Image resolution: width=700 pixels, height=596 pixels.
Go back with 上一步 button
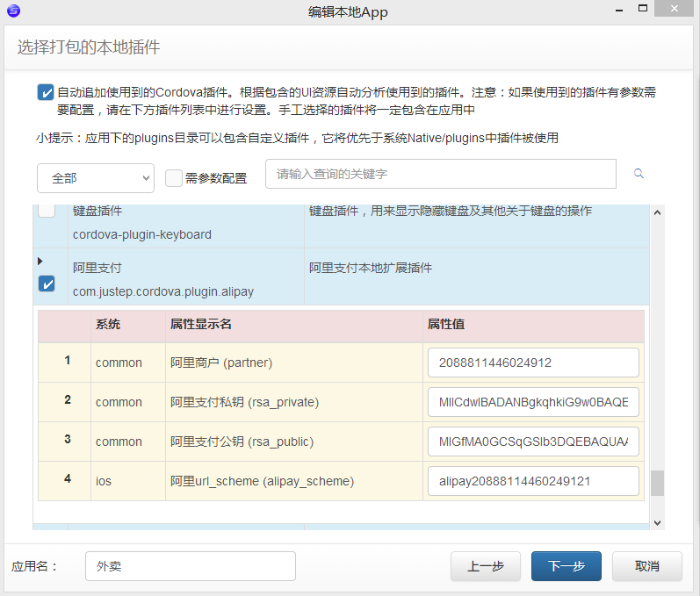pyautogui.click(x=486, y=566)
